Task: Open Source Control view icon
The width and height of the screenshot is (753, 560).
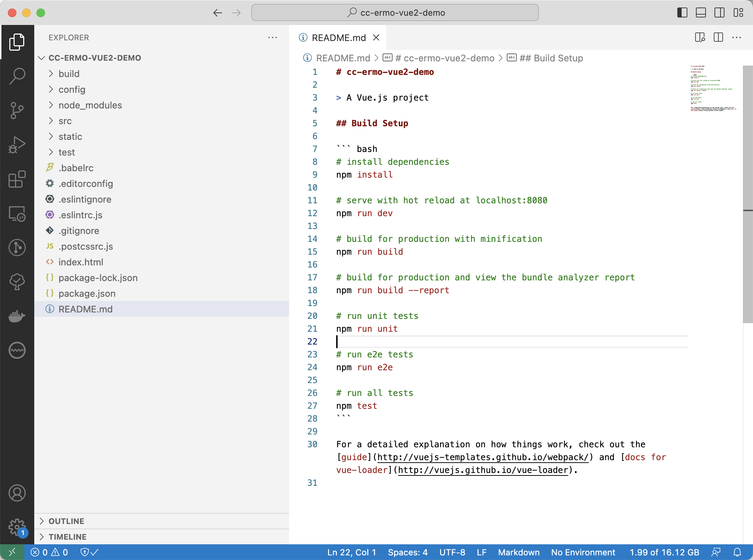Action: (17, 111)
